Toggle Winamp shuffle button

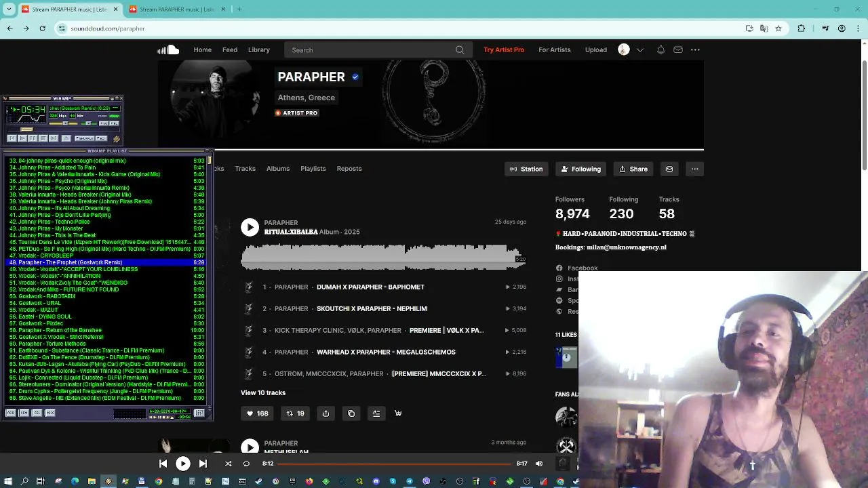[x=85, y=138]
